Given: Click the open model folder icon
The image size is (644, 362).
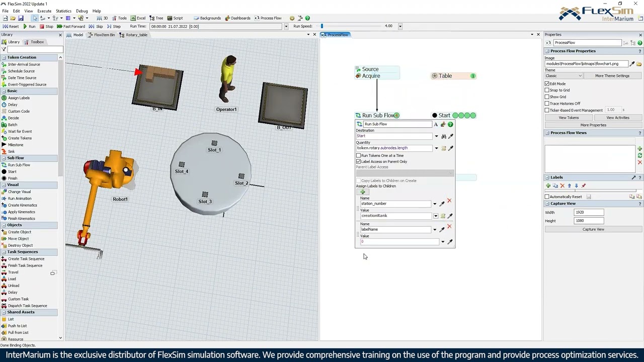Looking at the screenshot, I should (x=13, y=18).
